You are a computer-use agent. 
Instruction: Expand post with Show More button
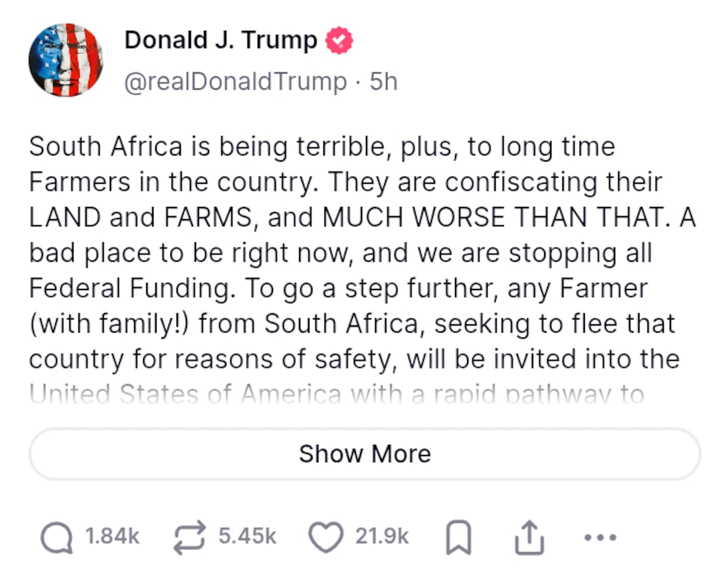pos(365,454)
